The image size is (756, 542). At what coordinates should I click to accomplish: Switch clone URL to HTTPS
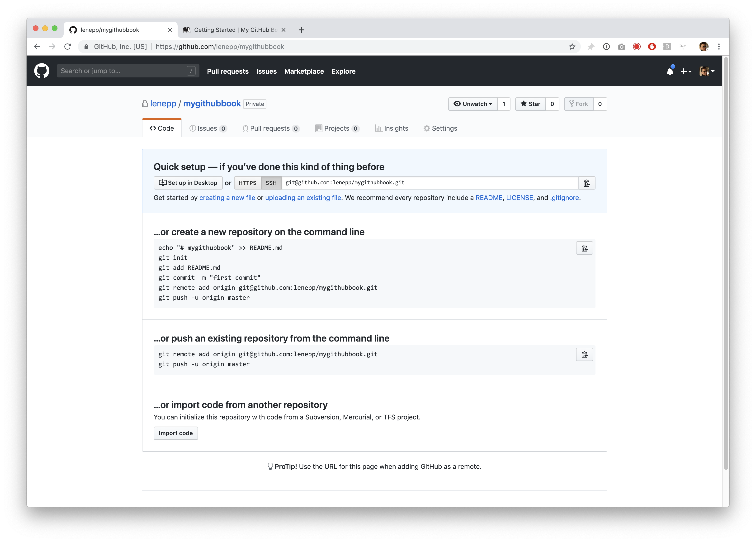[x=247, y=183]
